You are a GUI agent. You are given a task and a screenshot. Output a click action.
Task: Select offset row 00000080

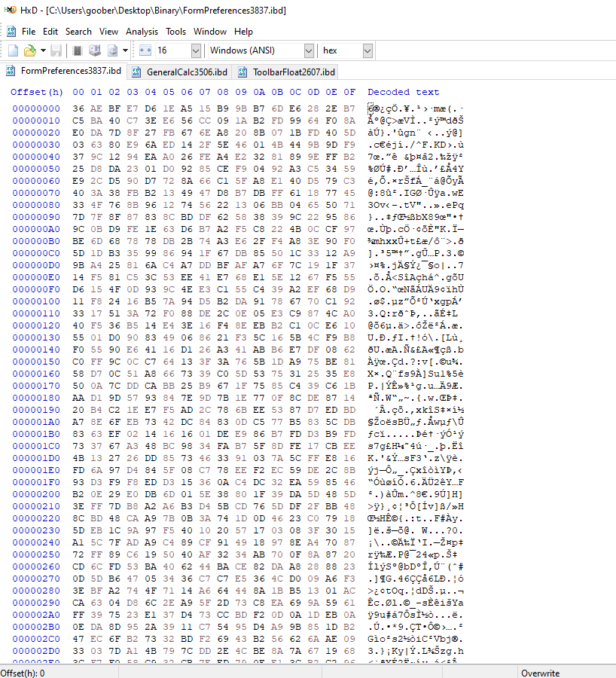tap(36, 205)
